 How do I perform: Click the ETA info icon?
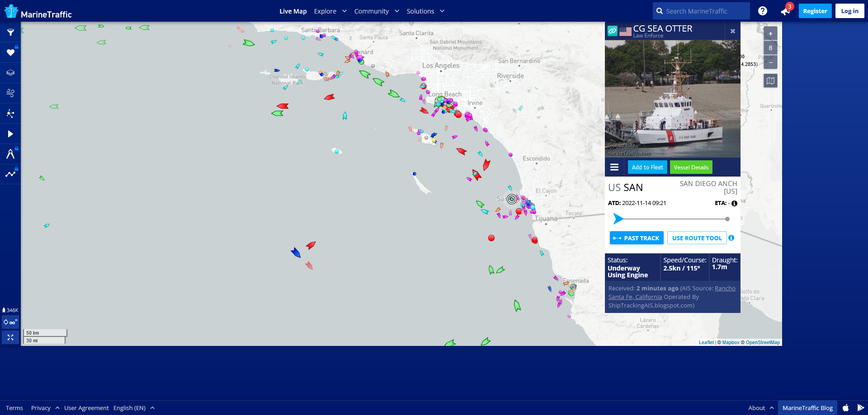pyautogui.click(x=735, y=204)
